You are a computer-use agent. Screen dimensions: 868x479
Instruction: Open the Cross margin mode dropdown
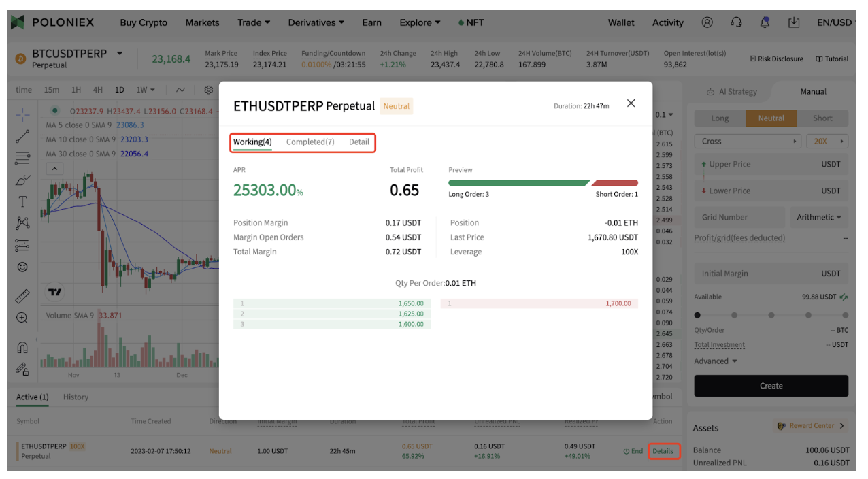pos(748,142)
